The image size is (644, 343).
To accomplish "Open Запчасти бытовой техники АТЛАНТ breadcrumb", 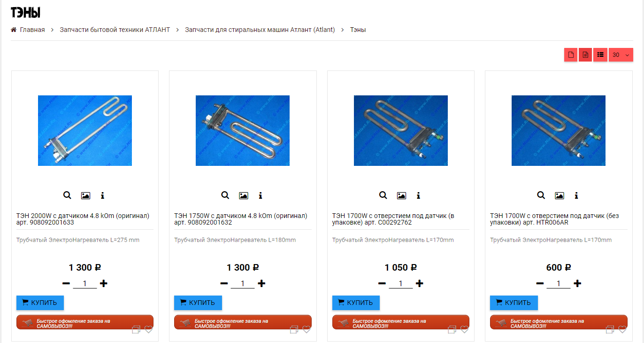I will click(115, 30).
